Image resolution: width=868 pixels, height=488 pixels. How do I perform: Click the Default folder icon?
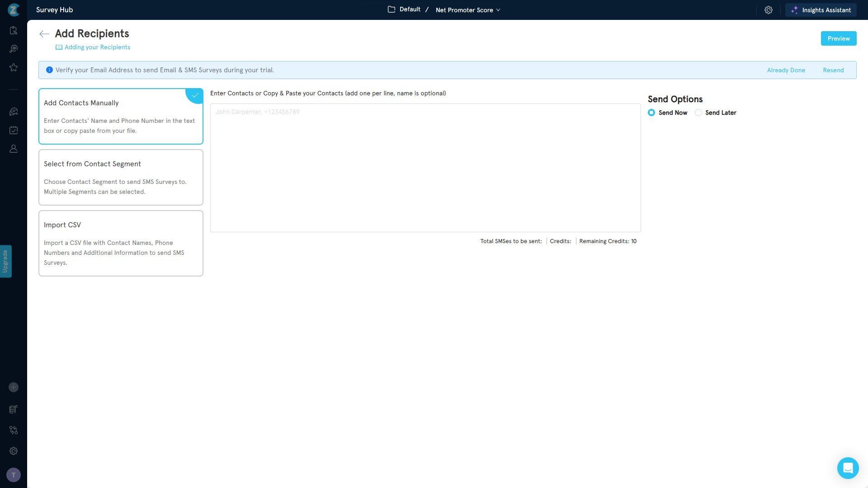tap(392, 9)
